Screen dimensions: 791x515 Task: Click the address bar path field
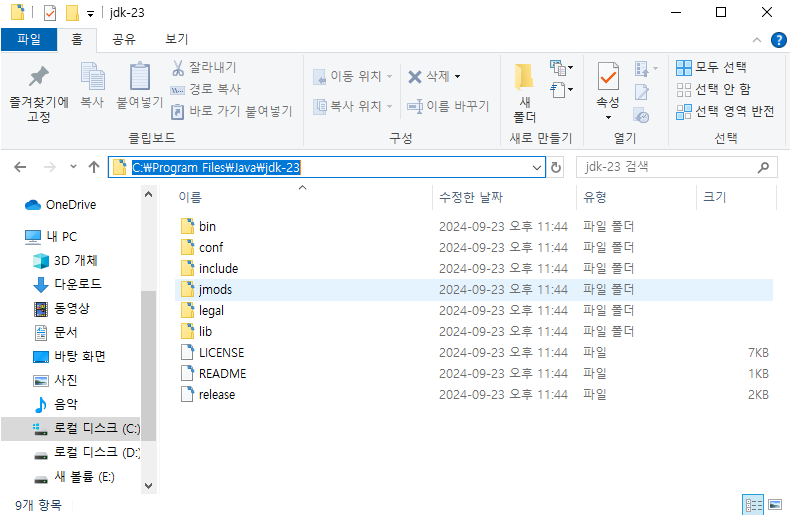326,167
